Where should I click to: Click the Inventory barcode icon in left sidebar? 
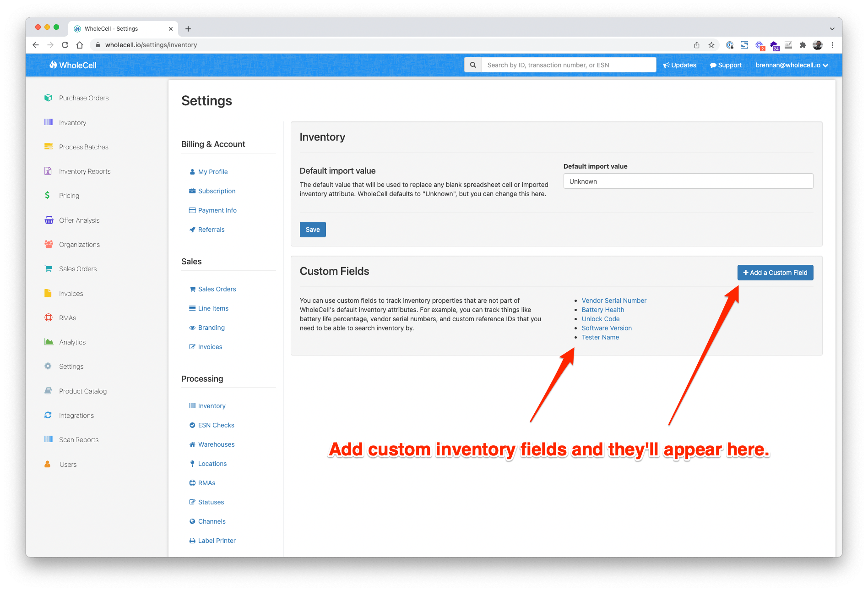[48, 122]
